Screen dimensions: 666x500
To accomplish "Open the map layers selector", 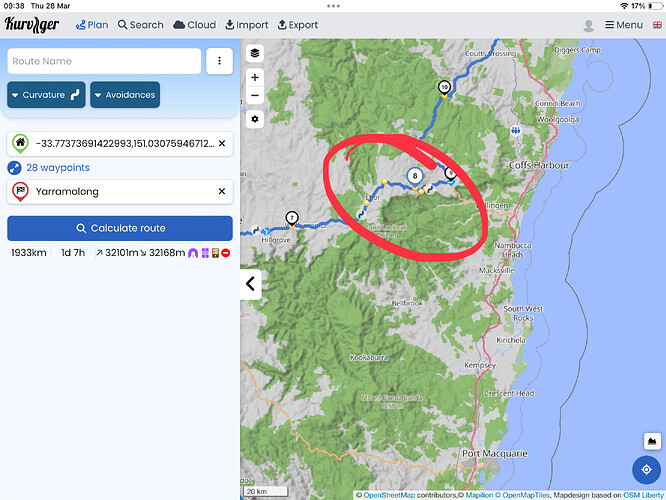I will tap(255, 53).
